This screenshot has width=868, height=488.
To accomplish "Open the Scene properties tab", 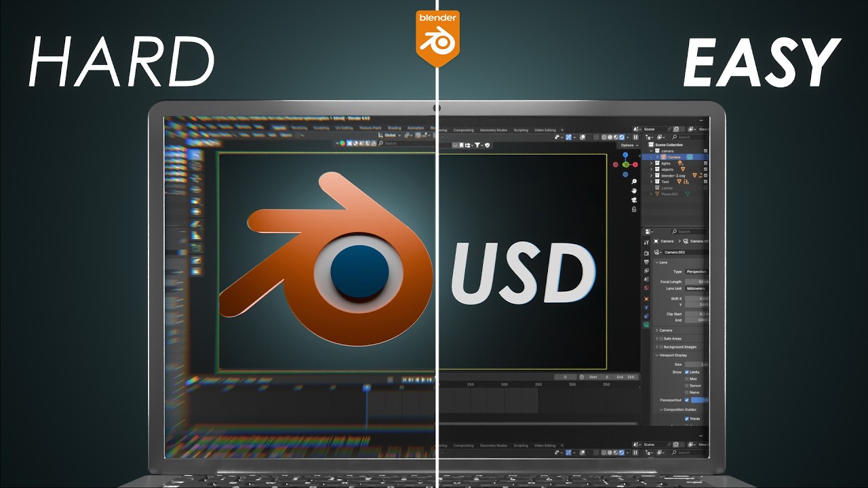I will pyautogui.click(x=646, y=279).
